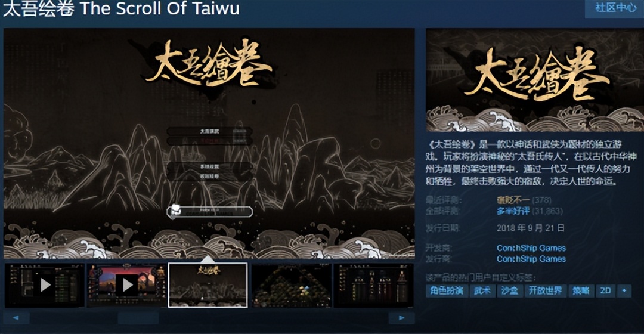Click the thumbnail strip scrollbar handle
Viewport: 644px width, 334px height.
[x=138, y=317]
